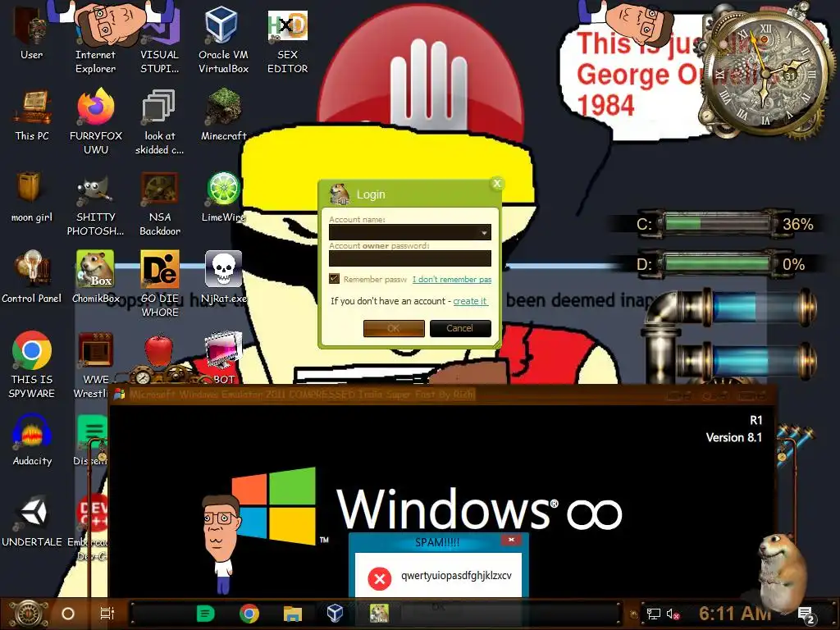Launch the ChomikBox desktop shortcut
Screen dimensions: 840x630
[95, 277]
